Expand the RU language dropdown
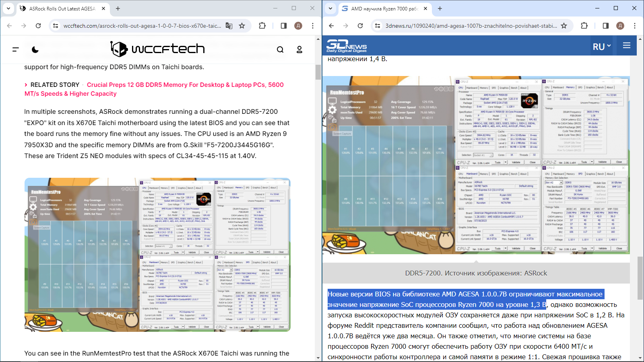 click(x=602, y=46)
